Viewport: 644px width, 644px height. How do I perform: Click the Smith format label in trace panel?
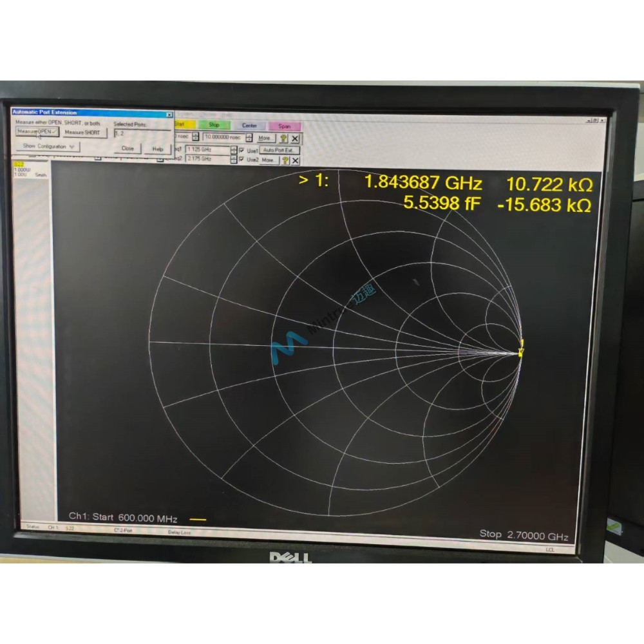pos(41,175)
